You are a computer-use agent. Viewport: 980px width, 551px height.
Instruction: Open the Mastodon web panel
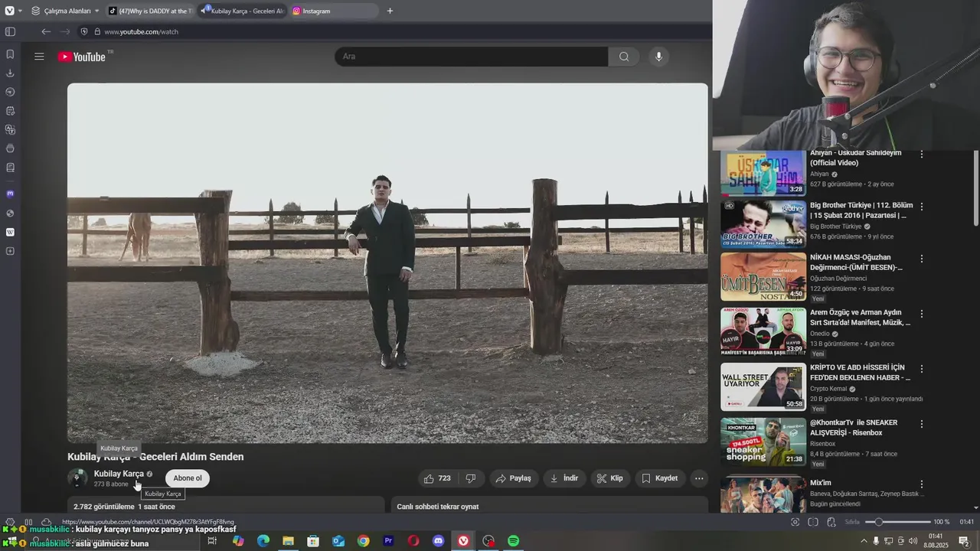pyautogui.click(x=10, y=194)
